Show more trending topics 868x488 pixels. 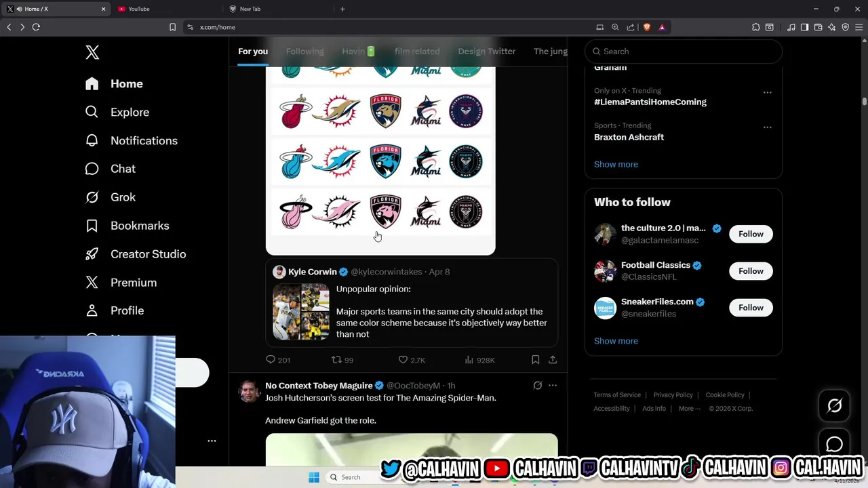616,164
